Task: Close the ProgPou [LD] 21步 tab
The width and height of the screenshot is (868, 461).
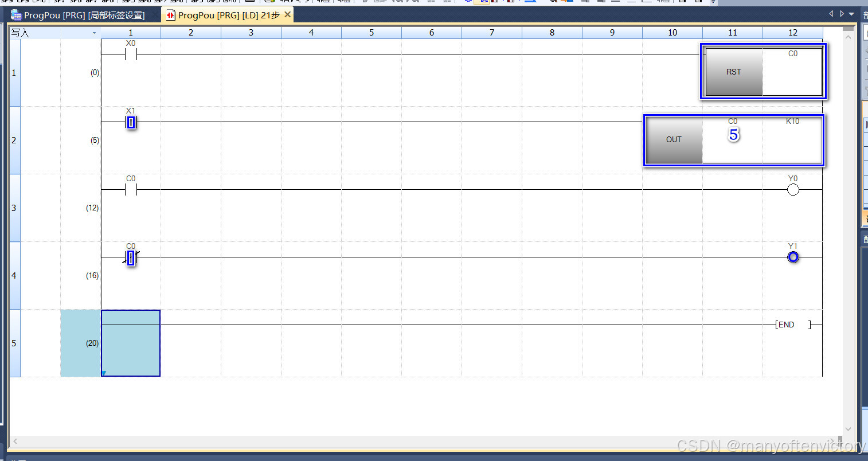Action: (x=288, y=14)
